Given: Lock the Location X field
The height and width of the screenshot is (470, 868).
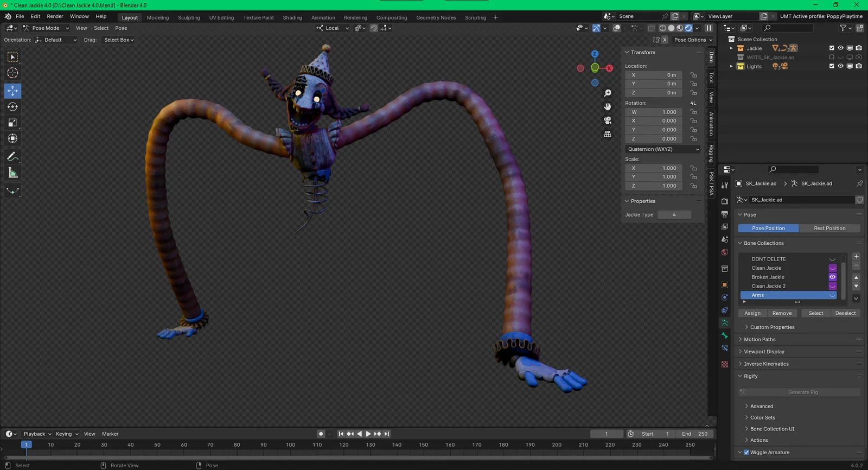Looking at the screenshot, I should click(x=693, y=75).
